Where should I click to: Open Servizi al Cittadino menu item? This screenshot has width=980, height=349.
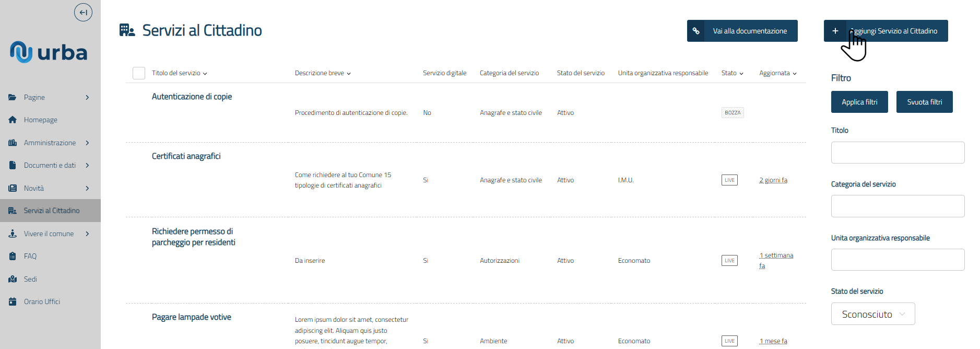(x=51, y=211)
